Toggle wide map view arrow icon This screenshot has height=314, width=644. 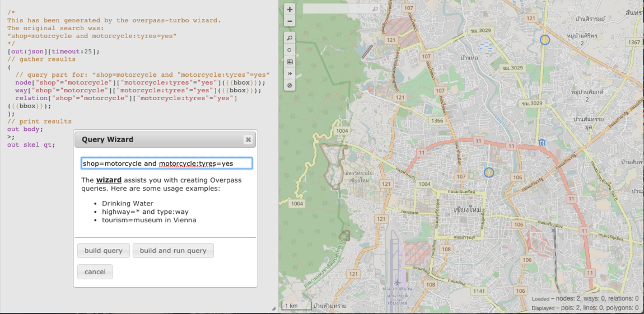tap(290, 73)
